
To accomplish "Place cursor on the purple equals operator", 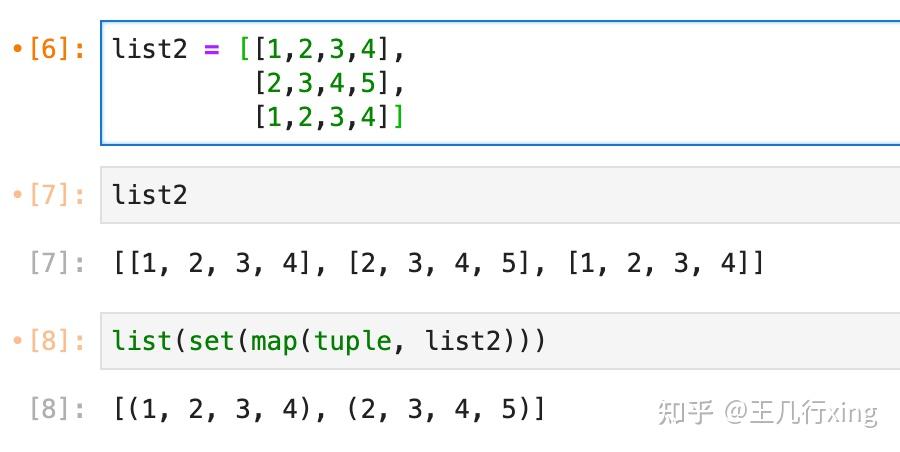I will coord(211,49).
